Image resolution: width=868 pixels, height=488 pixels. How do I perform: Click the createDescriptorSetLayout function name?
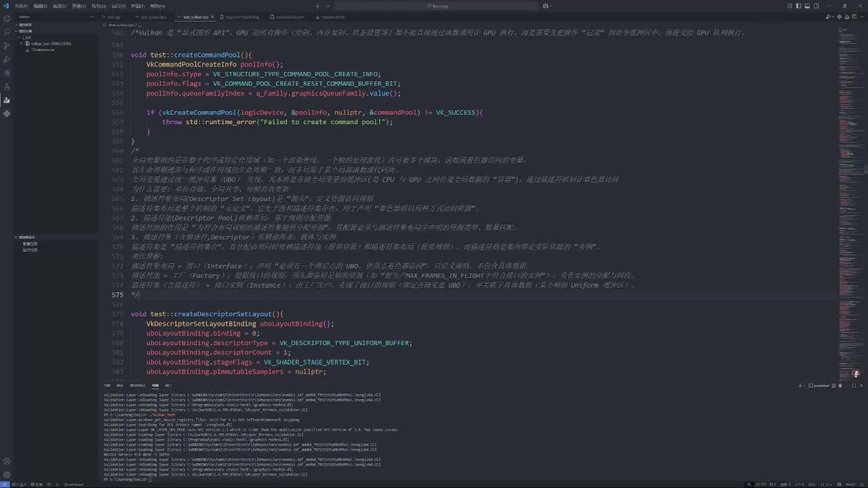point(223,314)
